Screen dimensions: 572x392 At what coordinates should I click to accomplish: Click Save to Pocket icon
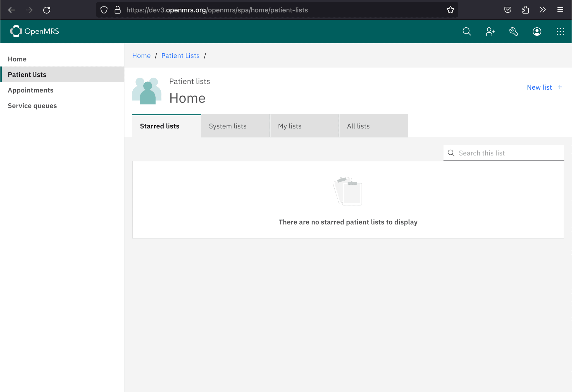point(508,10)
